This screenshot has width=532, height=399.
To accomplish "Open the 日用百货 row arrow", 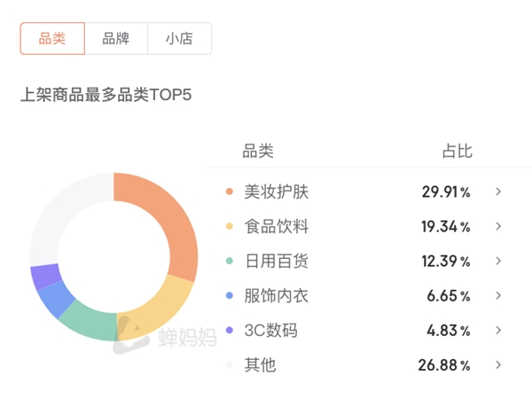I will 498,261.
